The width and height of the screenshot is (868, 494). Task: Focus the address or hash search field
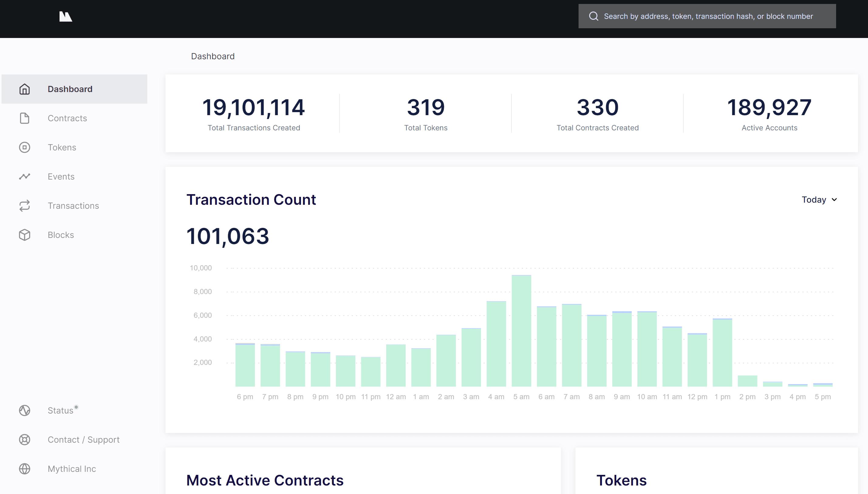[708, 16]
